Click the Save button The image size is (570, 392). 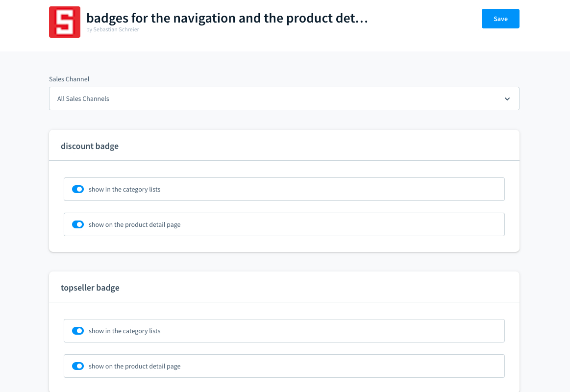tap(500, 19)
